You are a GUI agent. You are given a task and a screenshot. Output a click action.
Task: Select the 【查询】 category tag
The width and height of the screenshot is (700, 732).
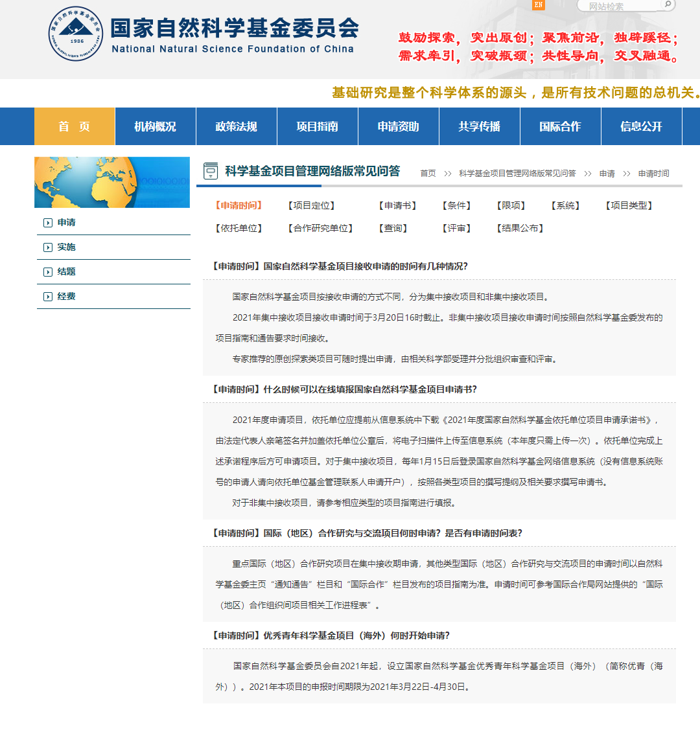click(x=393, y=228)
